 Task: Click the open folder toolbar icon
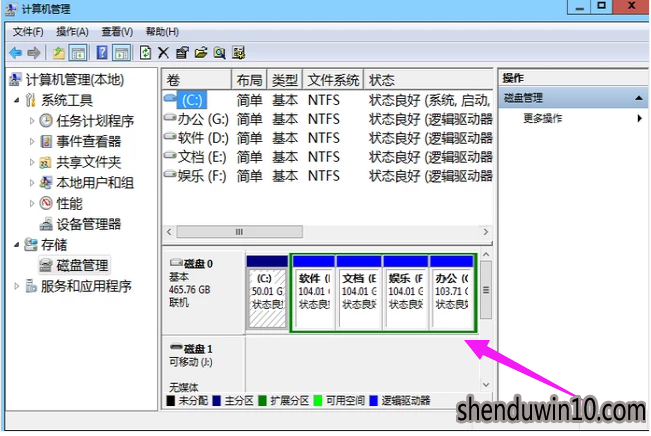[x=201, y=53]
